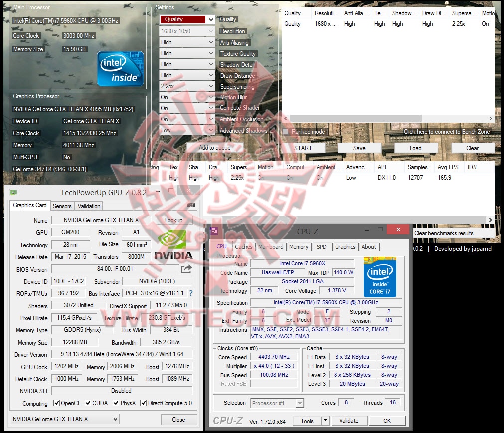Click the left scroll arrow of settings list

click(286, 118)
